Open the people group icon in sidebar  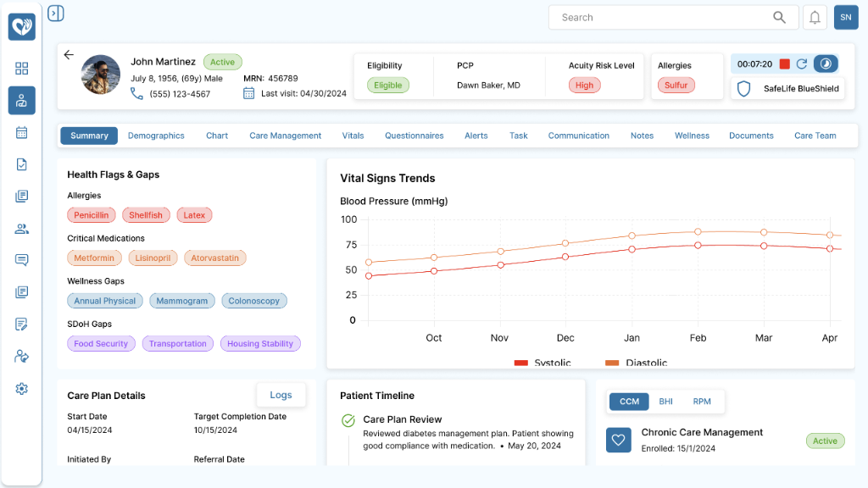21,229
